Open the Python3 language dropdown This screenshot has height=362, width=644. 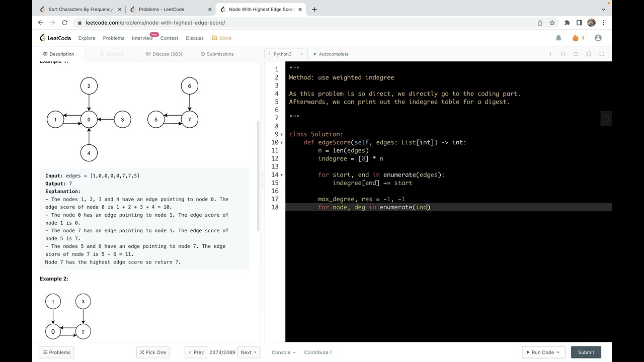(x=286, y=54)
